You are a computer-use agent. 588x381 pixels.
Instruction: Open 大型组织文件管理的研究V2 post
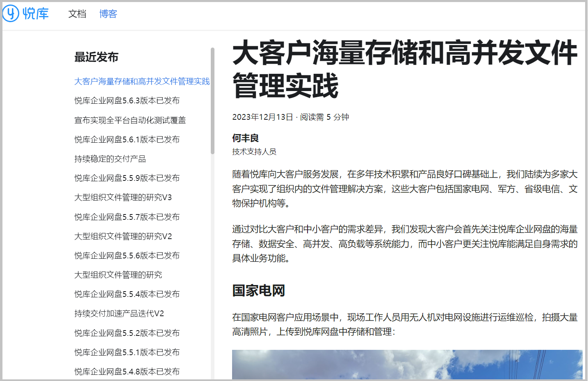123,236
